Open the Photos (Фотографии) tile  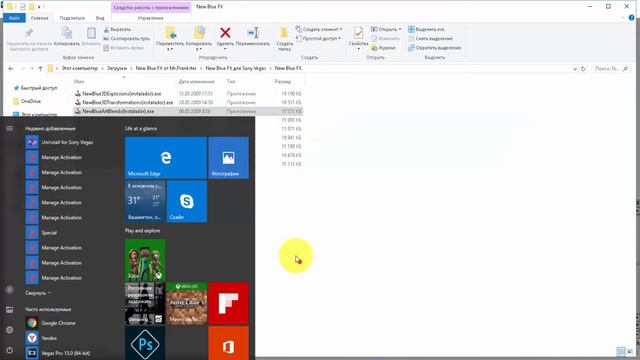point(228,158)
